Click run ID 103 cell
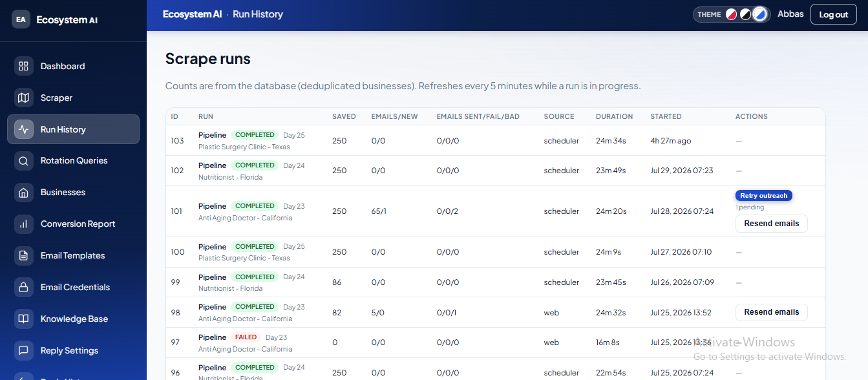 coord(177,140)
